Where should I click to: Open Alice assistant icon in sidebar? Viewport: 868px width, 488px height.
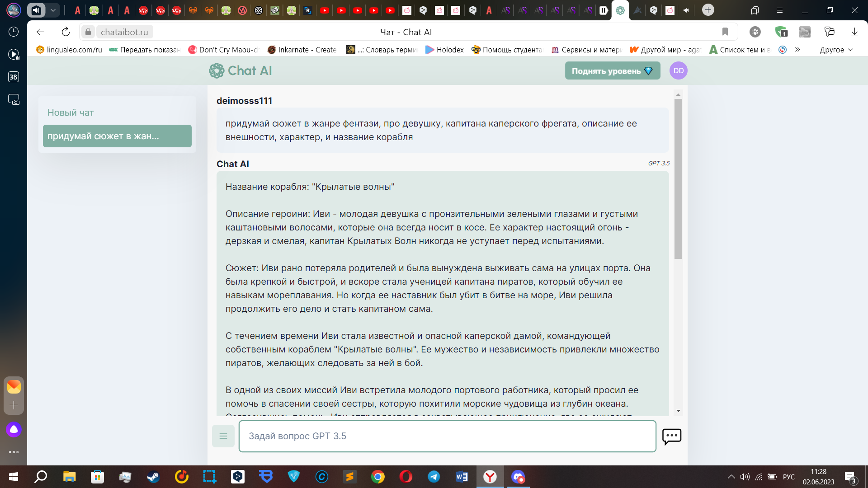[14, 429]
